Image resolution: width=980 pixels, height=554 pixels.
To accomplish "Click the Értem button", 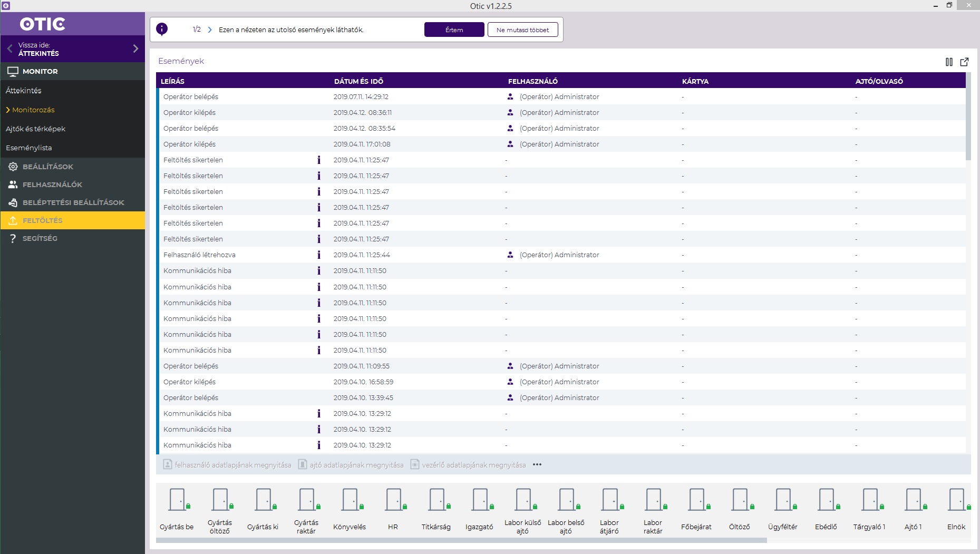I will (454, 30).
